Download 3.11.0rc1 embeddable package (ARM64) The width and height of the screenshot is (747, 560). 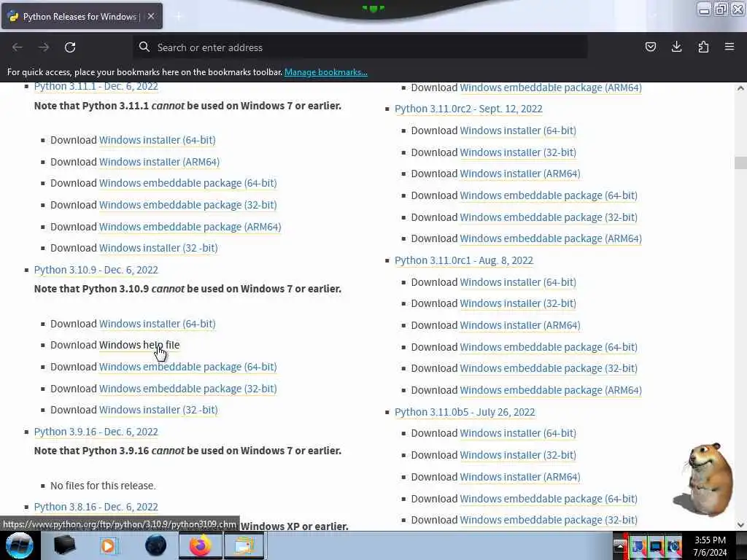551,390
